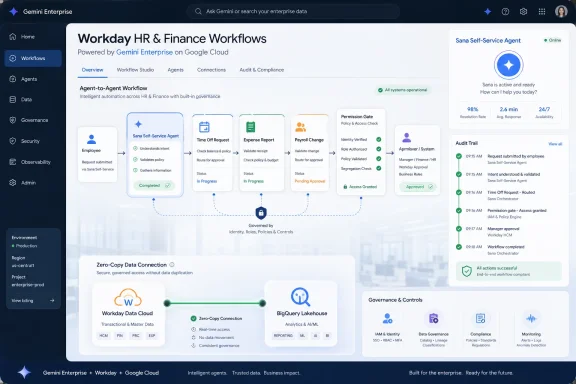Click the Workday Data Cloud logo
The width and height of the screenshot is (576, 384).
(x=128, y=297)
